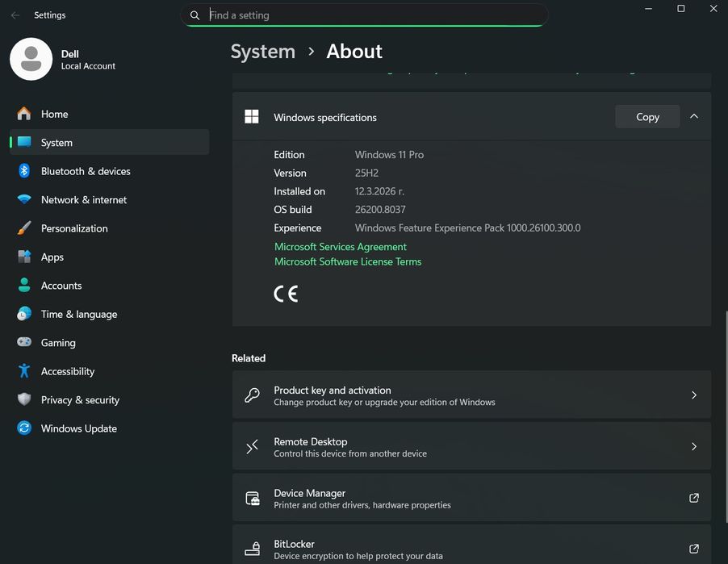The width and height of the screenshot is (728, 564).
Task: Click the search magnifier icon
Action: (x=195, y=15)
